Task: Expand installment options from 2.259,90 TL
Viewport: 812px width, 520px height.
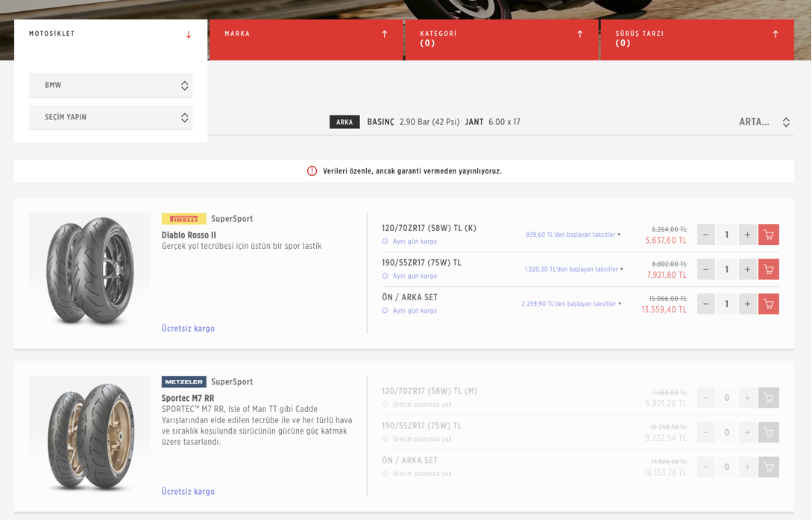Action: 570,304
